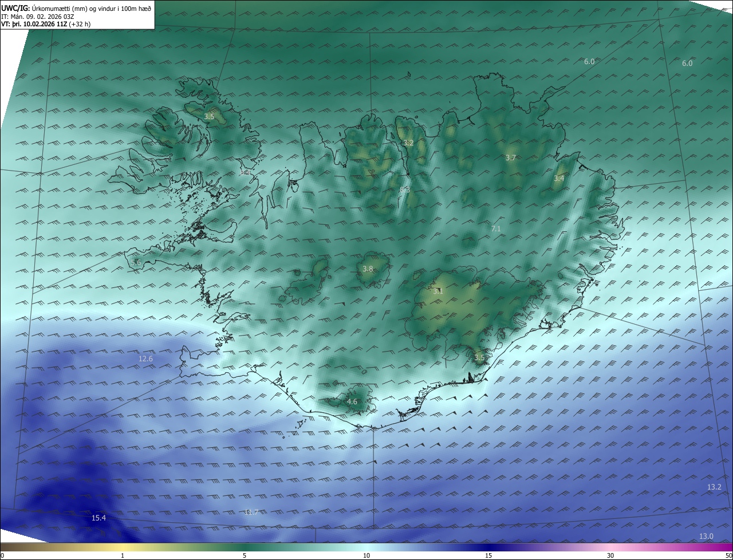
Task: Click the '0' tick label on the color scale
Action: click(2, 555)
